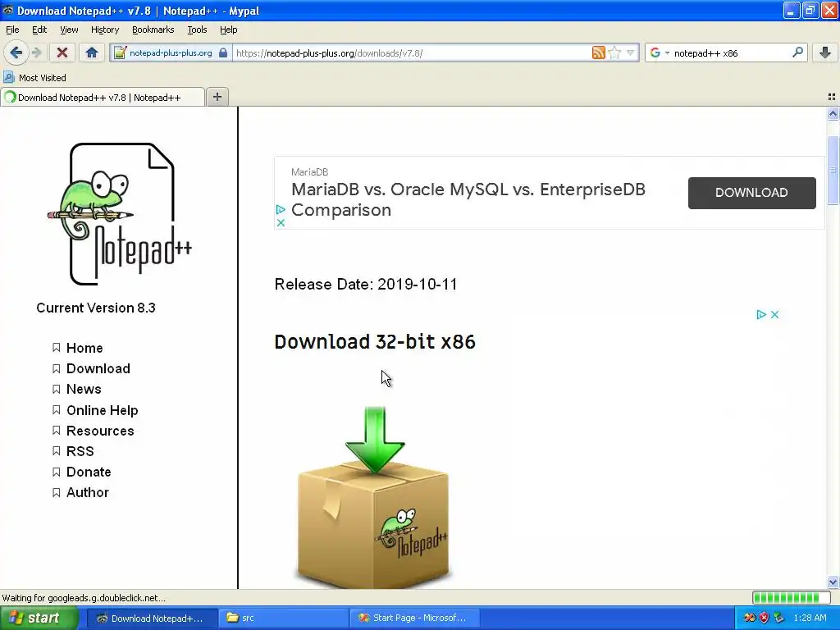
Task: Open the RSS sidebar link
Action: click(80, 451)
